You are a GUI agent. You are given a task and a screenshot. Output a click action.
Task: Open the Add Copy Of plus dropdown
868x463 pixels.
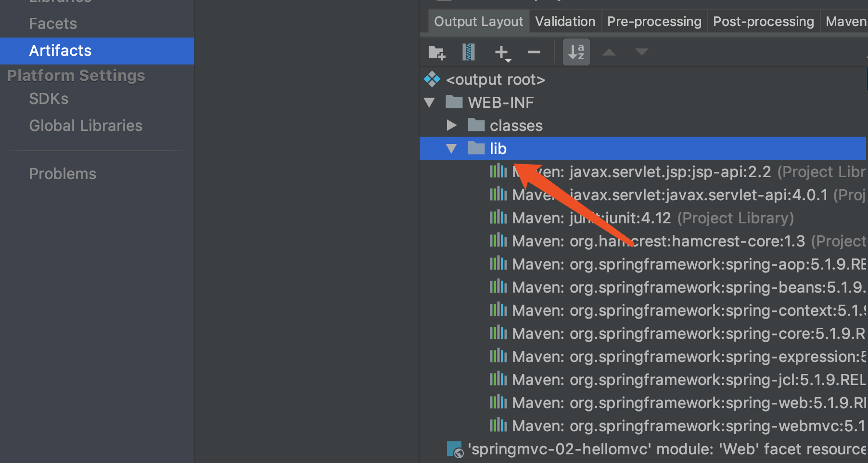pyautogui.click(x=503, y=52)
